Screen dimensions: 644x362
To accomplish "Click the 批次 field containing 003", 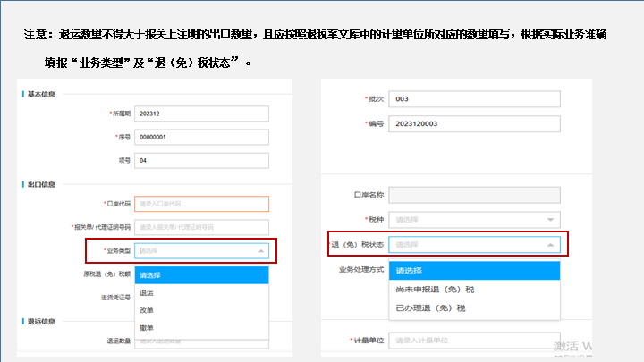I will (474, 99).
